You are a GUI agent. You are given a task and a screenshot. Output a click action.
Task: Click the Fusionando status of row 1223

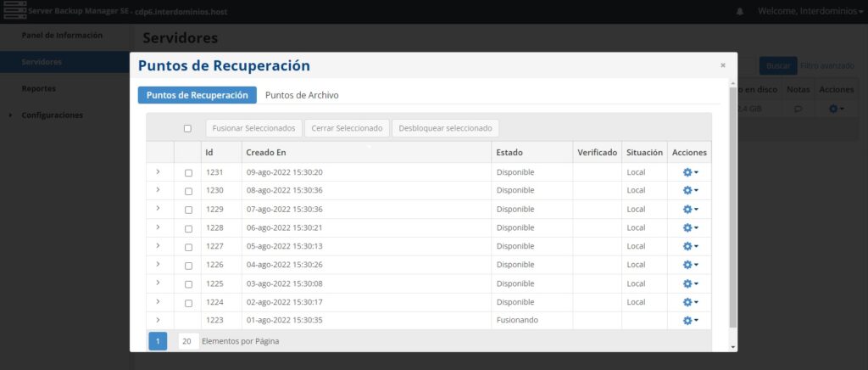517,320
